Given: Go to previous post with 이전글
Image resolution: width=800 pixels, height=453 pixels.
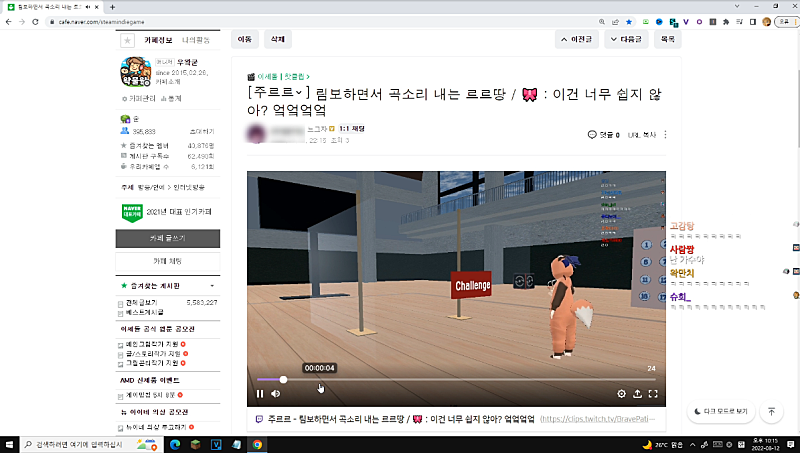Looking at the screenshot, I should [577, 39].
